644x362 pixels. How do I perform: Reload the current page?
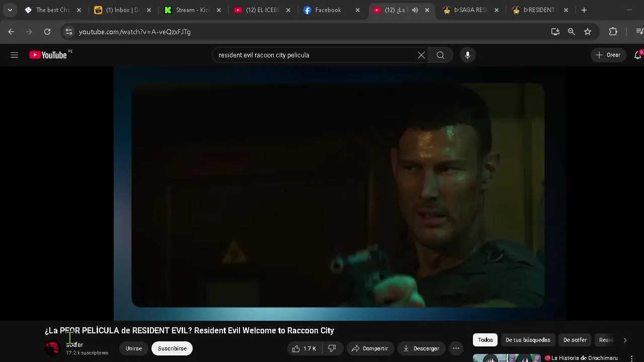click(47, 32)
